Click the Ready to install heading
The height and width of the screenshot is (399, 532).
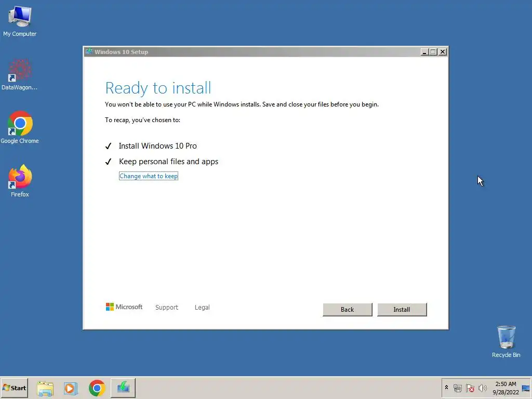click(158, 88)
